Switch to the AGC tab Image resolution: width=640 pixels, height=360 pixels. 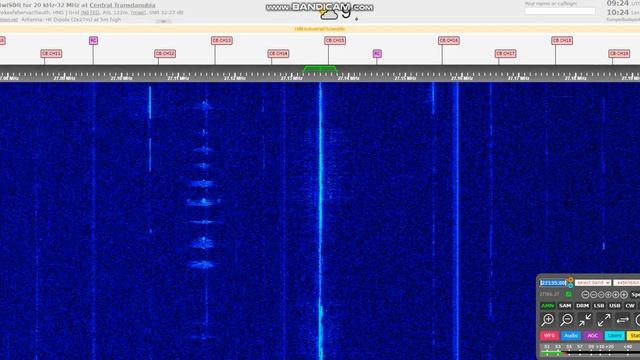click(593, 336)
